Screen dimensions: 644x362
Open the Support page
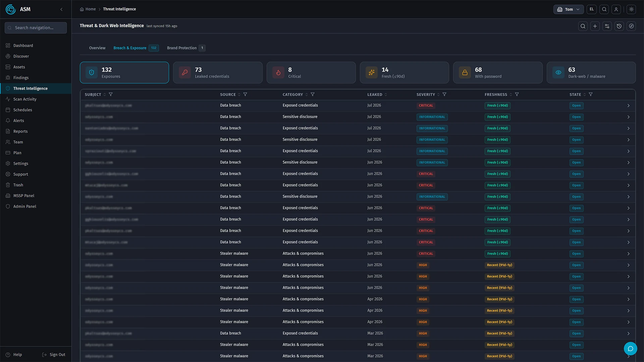[x=36, y=174]
